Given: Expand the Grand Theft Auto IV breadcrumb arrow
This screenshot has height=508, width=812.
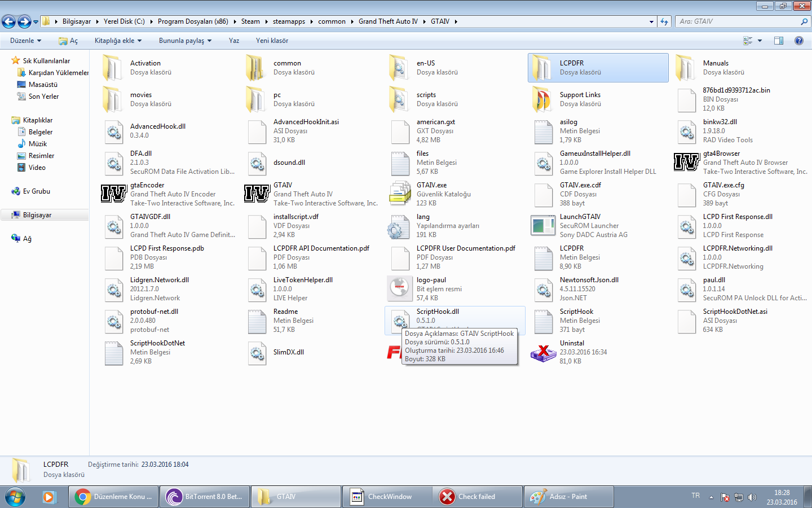Looking at the screenshot, I should (x=424, y=21).
